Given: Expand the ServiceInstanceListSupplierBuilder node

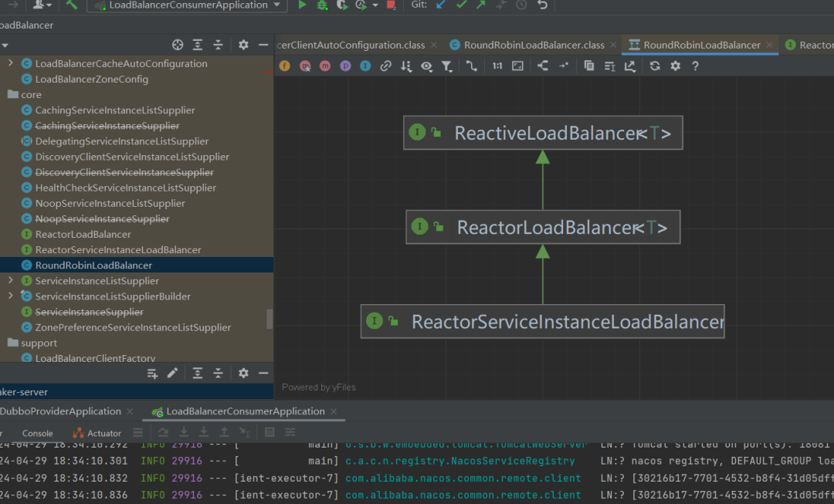Looking at the screenshot, I should click(x=11, y=296).
